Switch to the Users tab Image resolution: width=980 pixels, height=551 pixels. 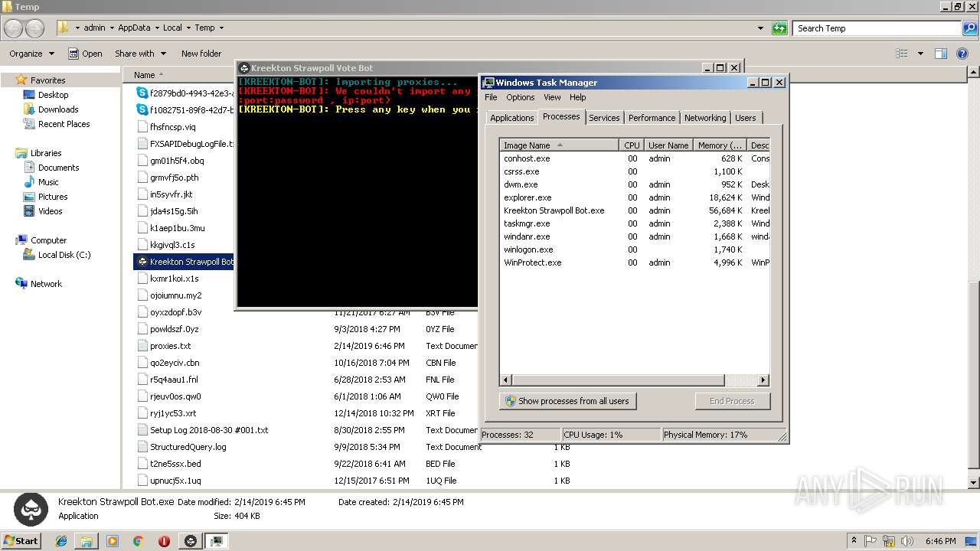[745, 118]
